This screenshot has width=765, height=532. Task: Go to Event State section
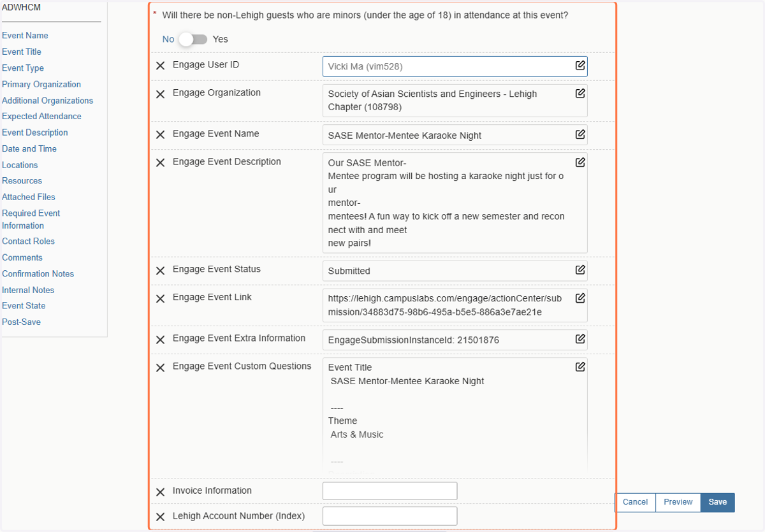click(24, 305)
